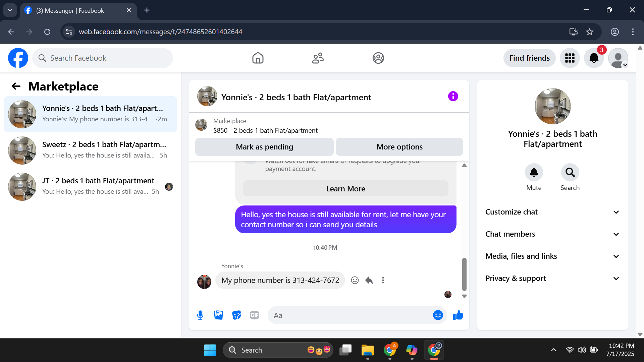
Task: Show hidden system tray icons
Action: click(554, 350)
